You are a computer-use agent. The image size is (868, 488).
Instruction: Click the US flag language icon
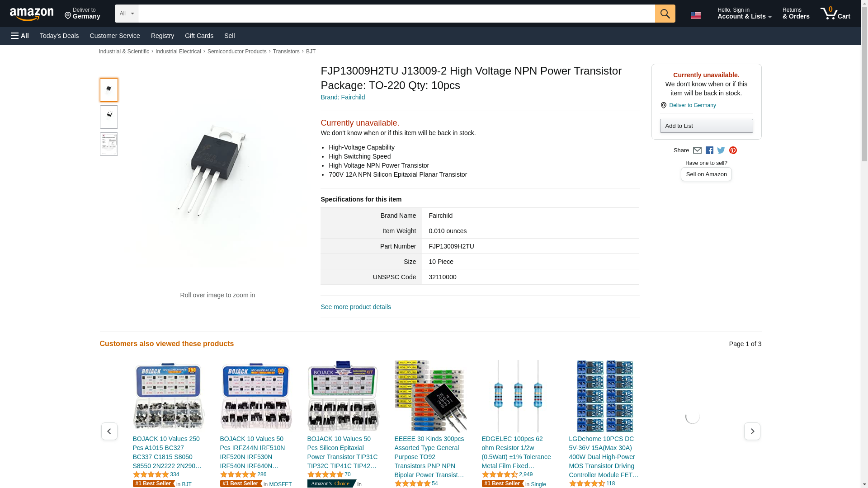696,15
